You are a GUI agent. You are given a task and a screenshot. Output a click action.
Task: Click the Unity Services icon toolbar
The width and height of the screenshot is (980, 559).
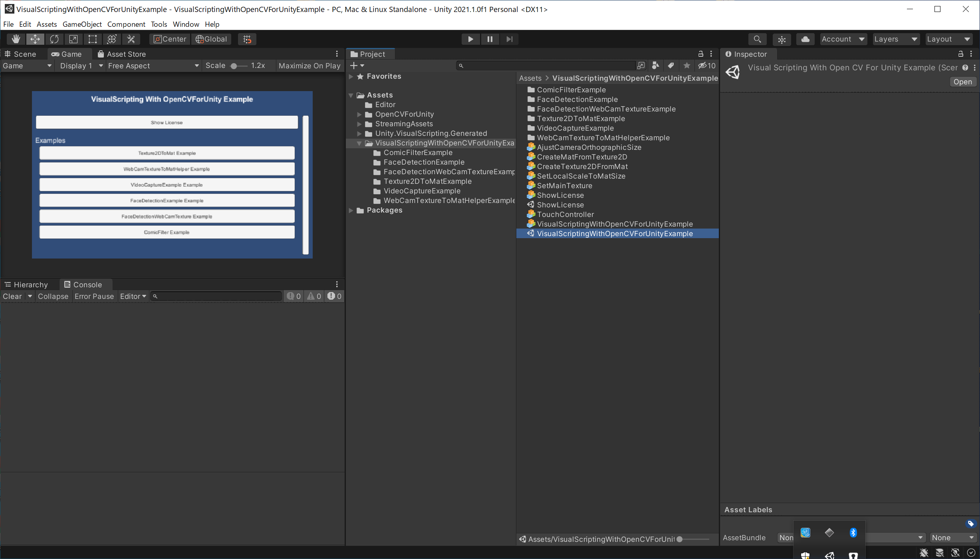pyautogui.click(x=805, y=38)
